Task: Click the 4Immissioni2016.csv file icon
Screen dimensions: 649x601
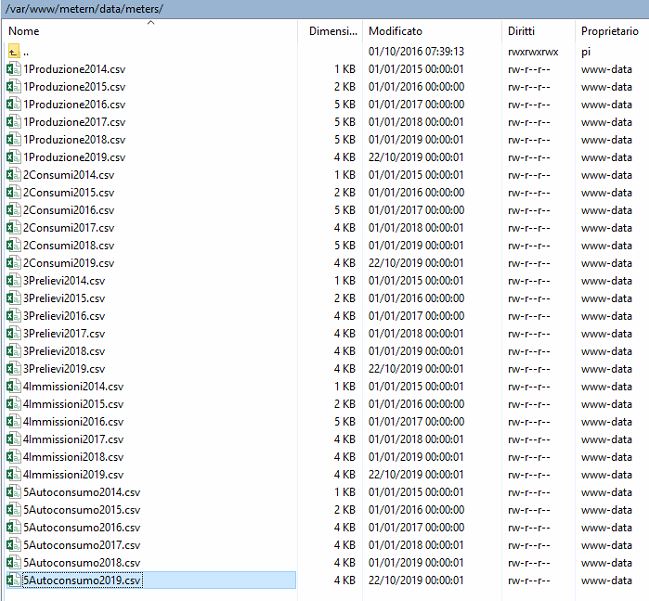Action: pos(14,422)
